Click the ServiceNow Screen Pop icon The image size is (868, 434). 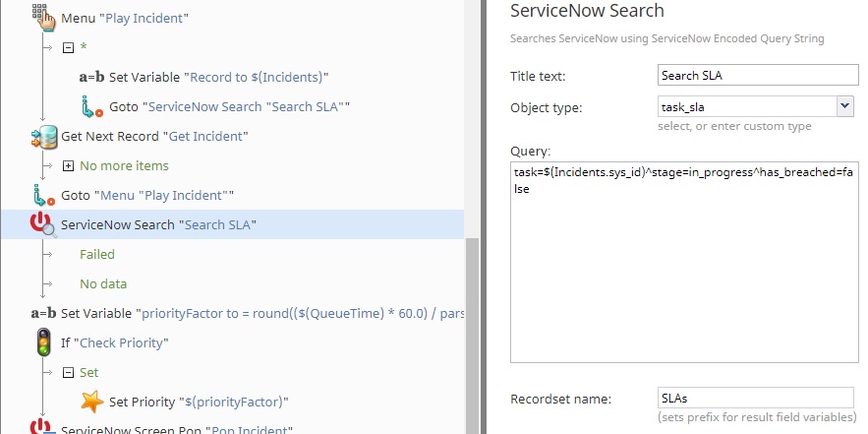(x=43, y=427)
